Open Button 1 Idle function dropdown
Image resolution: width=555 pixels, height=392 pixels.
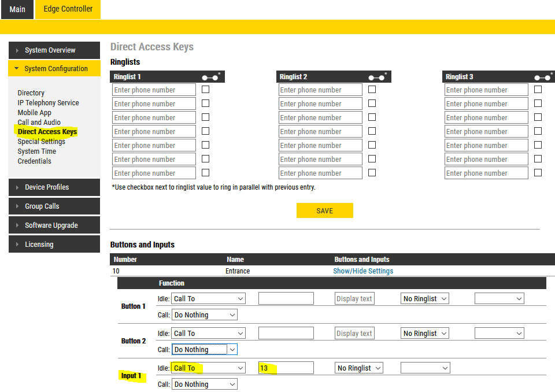point(208,299)
